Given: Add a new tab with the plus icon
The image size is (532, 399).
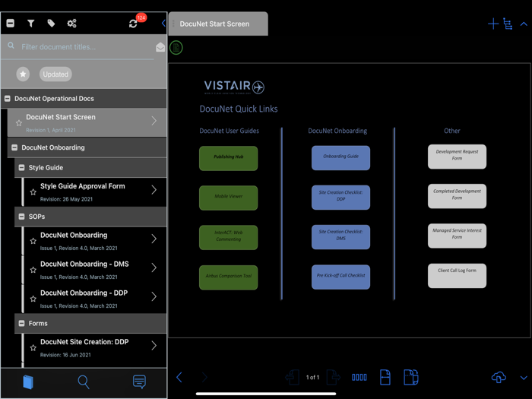Looking at the screenshot, I should [x=493, y=24].
